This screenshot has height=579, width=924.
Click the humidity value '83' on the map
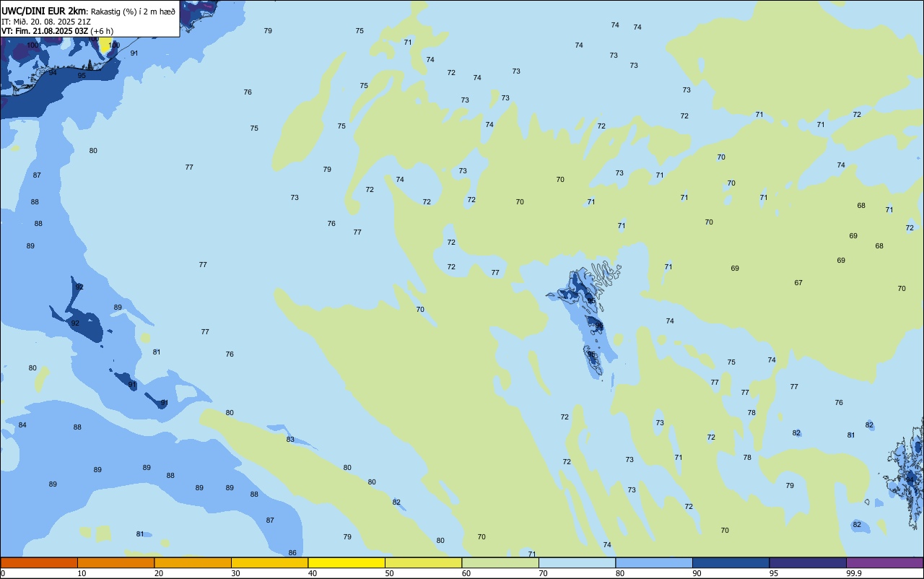(x=290, y=439)
